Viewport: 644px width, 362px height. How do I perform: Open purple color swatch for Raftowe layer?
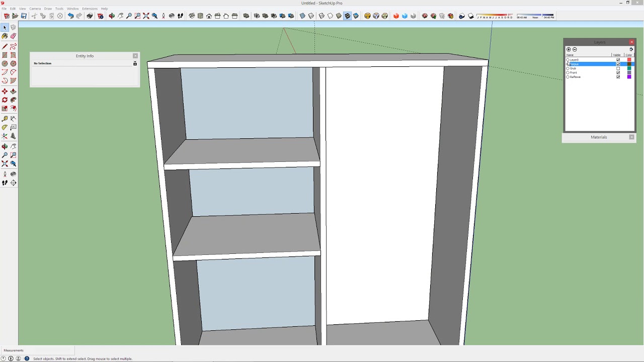click(629, 77)
